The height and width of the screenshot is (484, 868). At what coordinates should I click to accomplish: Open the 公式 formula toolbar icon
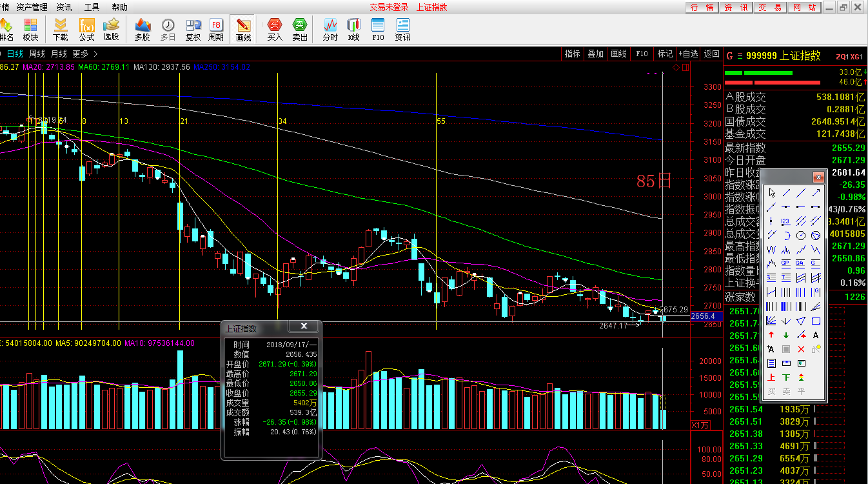coord(86,30)
